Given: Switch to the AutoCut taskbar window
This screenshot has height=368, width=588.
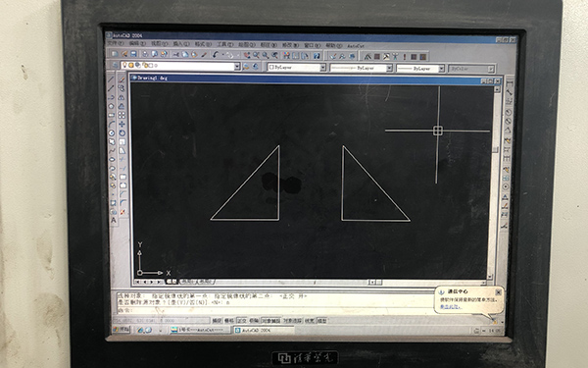Looking at the screenshot, I should (x=201, y=330).
